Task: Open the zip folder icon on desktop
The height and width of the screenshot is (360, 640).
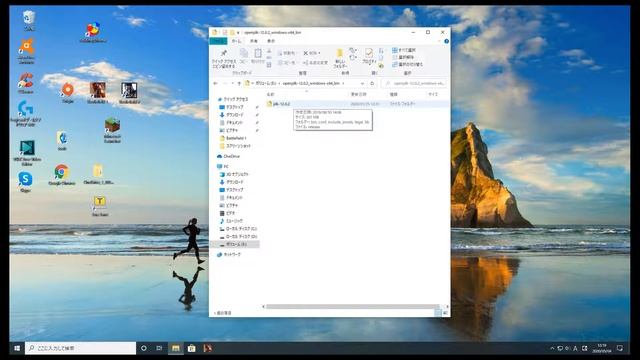Action: [x=98, y=174]
